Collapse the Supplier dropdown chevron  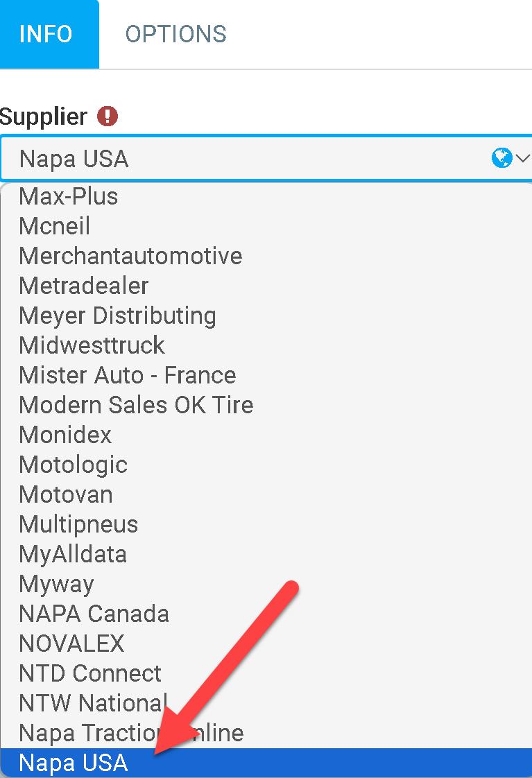point(522,159)
